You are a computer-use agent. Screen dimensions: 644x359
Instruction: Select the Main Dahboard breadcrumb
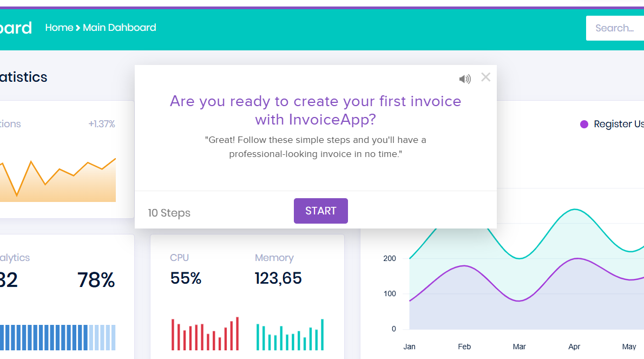120,28
